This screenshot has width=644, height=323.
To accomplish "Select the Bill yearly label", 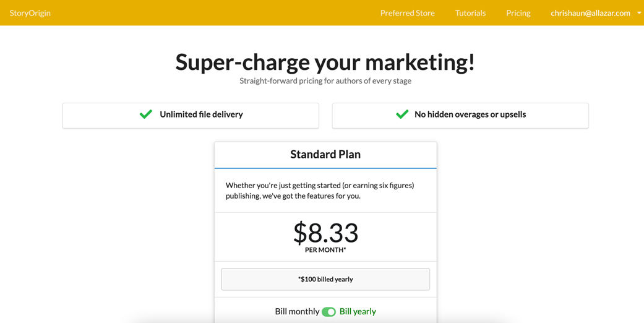I will tap(358, 312).
